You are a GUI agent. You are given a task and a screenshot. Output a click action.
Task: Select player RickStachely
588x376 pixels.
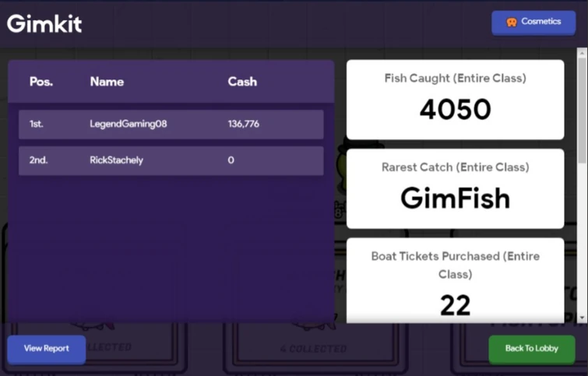(x=117, y=160)
